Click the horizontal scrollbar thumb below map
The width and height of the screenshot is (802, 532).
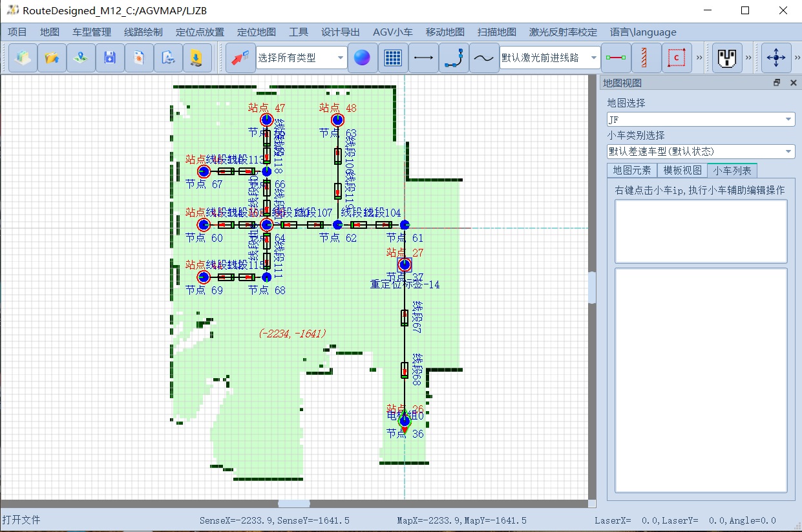[x=294, y=504]
